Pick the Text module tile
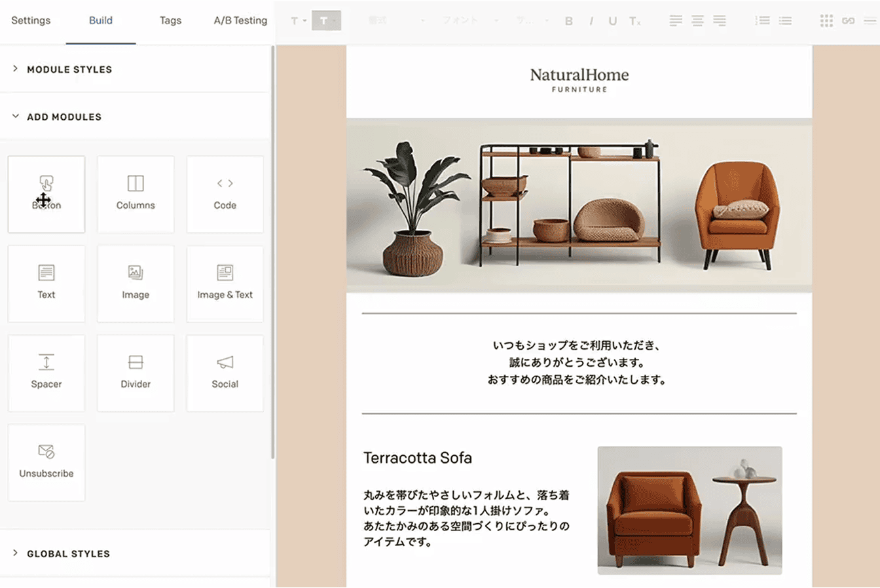 (x=46, y=284)
